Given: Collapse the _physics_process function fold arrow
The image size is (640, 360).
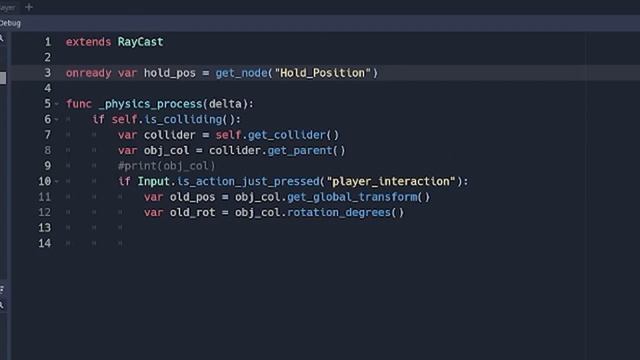Looking at the screenshot, I should click(x=57, y=104).
